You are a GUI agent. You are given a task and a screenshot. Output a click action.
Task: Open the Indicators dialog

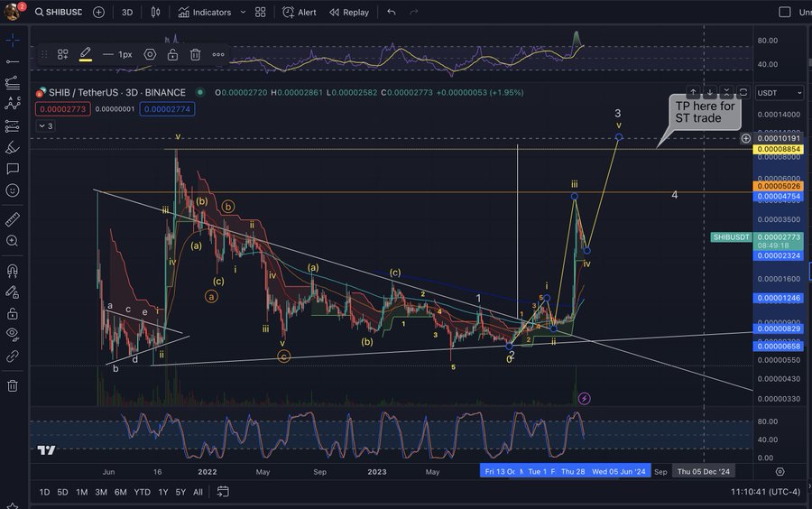click(205, 12)
